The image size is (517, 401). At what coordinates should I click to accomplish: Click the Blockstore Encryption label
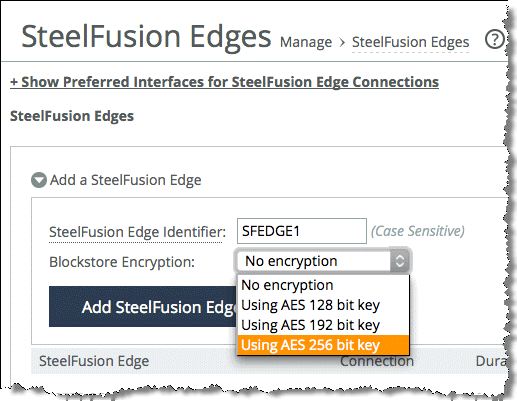[122, 262]
